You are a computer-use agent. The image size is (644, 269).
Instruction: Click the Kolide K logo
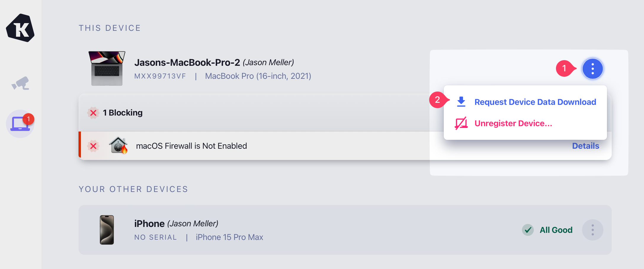(x=20, y=28)
